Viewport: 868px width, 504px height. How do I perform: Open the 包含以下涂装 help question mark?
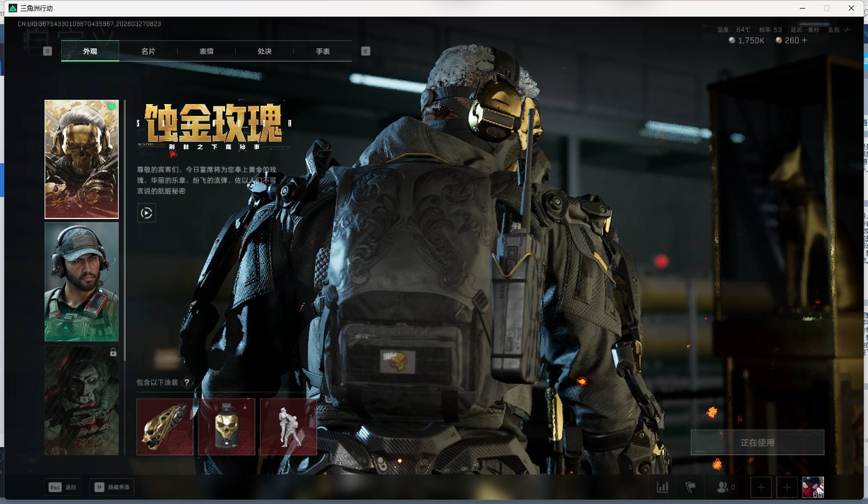coord(187,383)
